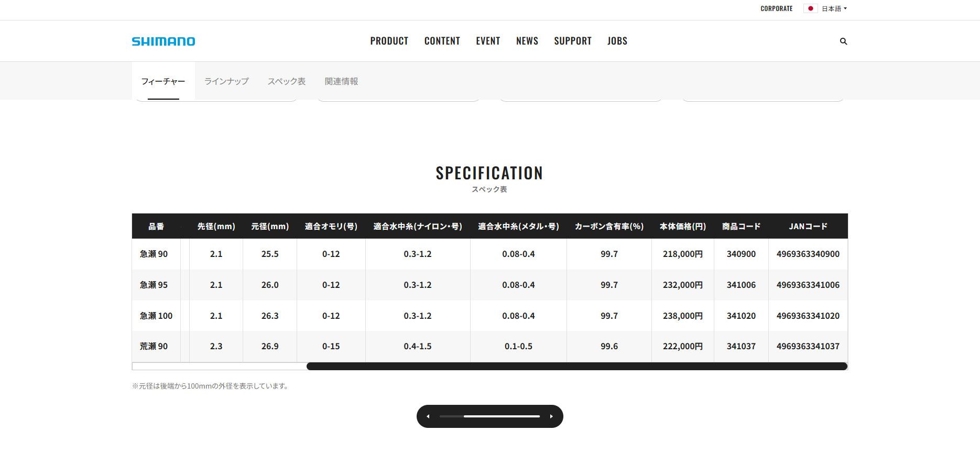Click the 99.6 carbon content value
980x473 pixels.
(x=609, y=346)
